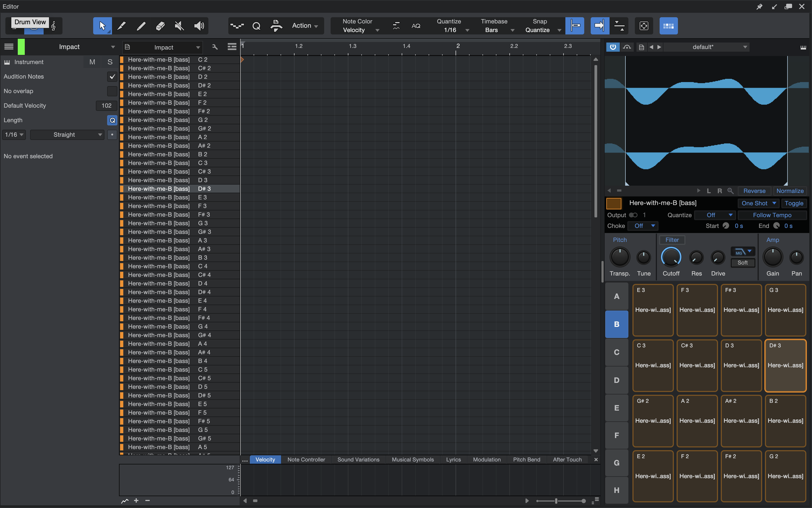The height and width of the screenshot is (508, 812).
Task: Toggle Snap to grid button
Action: click(x=575, y=26)
